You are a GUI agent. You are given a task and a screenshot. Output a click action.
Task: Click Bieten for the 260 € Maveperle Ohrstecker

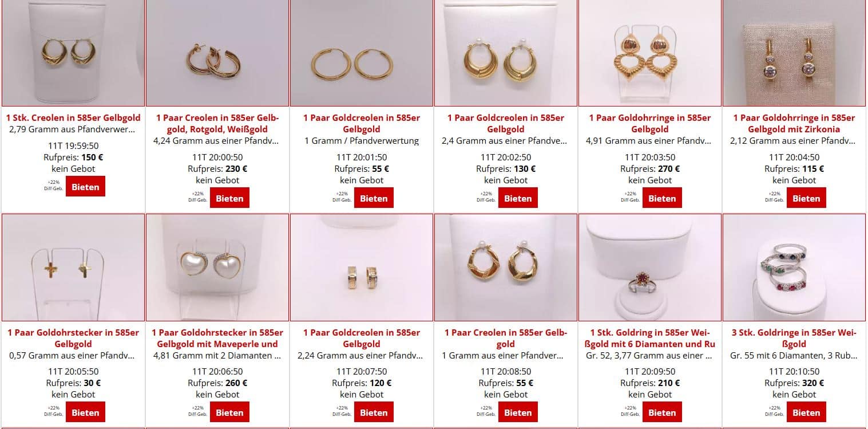click(x=229, y=412)
